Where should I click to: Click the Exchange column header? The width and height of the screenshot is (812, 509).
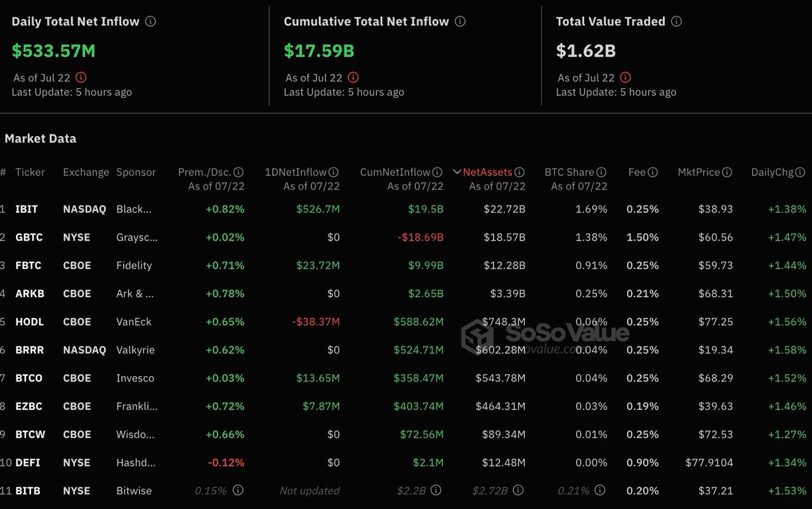pos(86,172)
